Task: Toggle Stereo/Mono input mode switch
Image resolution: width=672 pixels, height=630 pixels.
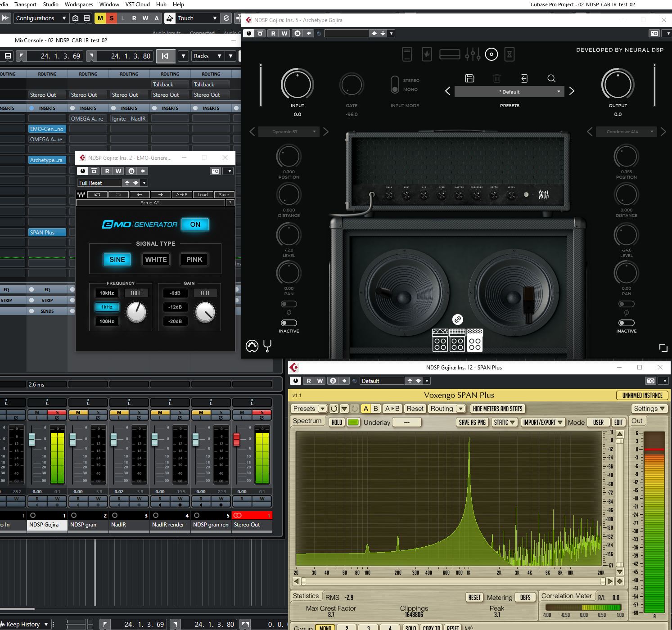Action: pyautogui.click(x=395, y=84)
